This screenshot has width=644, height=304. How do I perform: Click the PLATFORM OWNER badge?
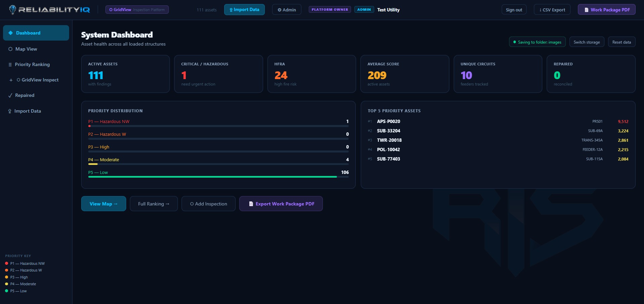coord(330,10)
